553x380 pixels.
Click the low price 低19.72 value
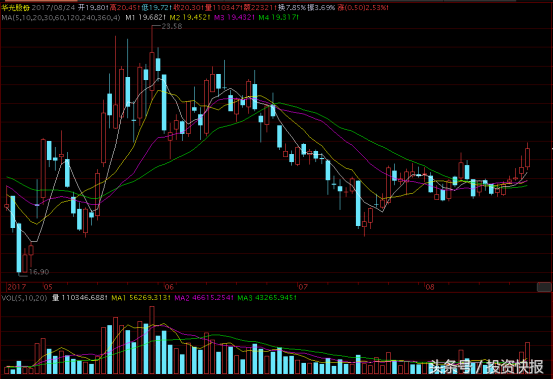pyautogui.click(x=156, y=7)
